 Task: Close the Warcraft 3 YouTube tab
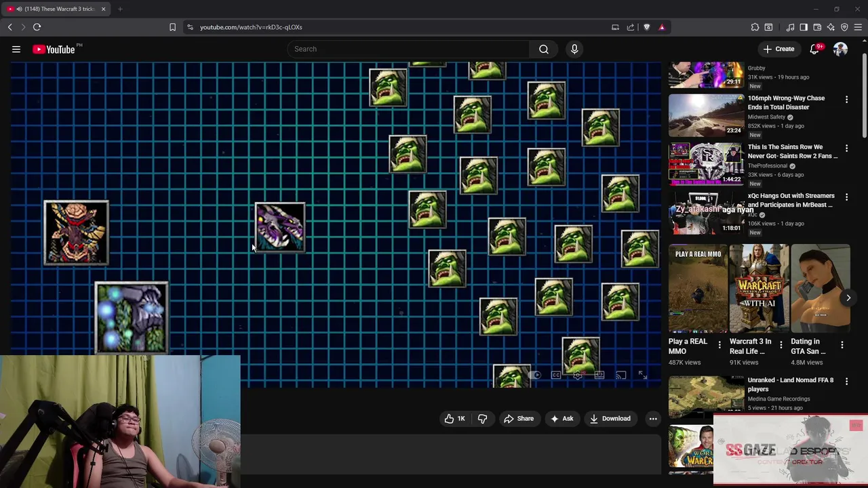[104, 9]
